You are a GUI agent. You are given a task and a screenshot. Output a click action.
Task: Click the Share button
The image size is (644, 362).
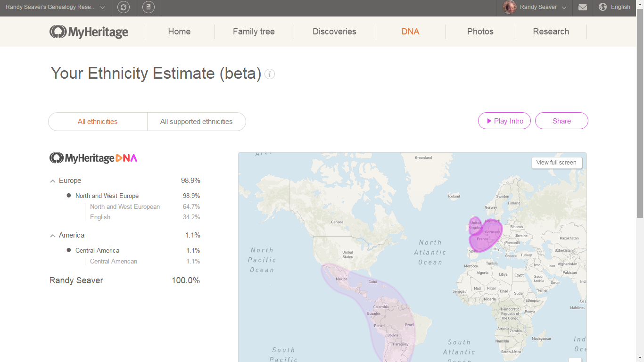561,121
